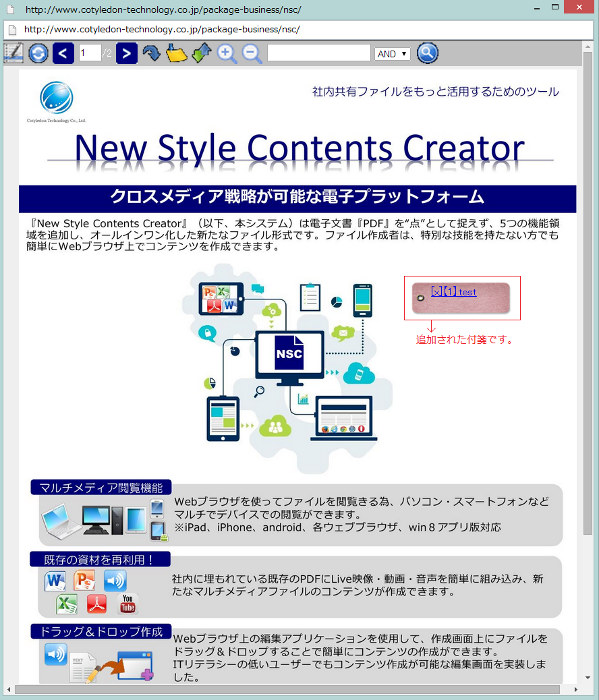Click the yellow sticky note tool icon

tap(177, 53)
